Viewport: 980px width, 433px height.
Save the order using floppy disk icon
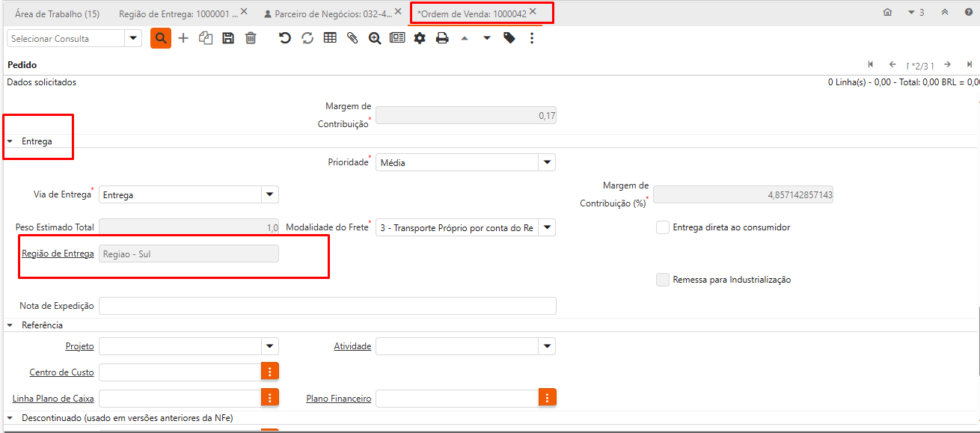(228, 38)
